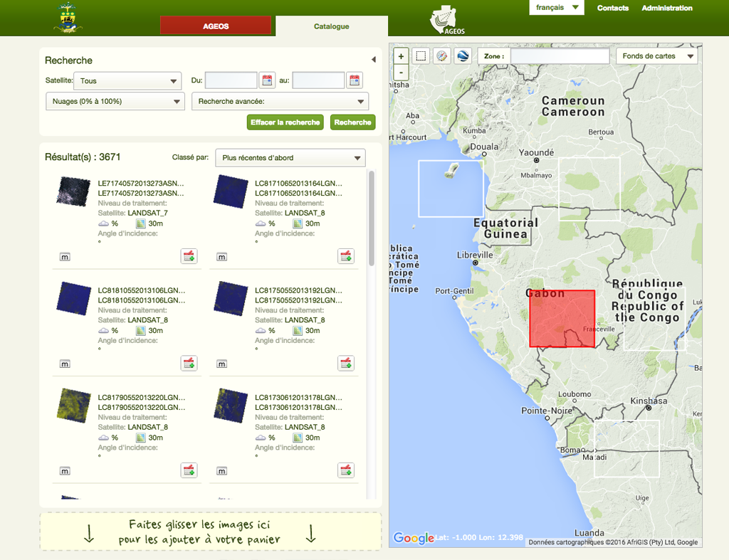Add LC81750552013192LGN image to basket

pos(346,363)
